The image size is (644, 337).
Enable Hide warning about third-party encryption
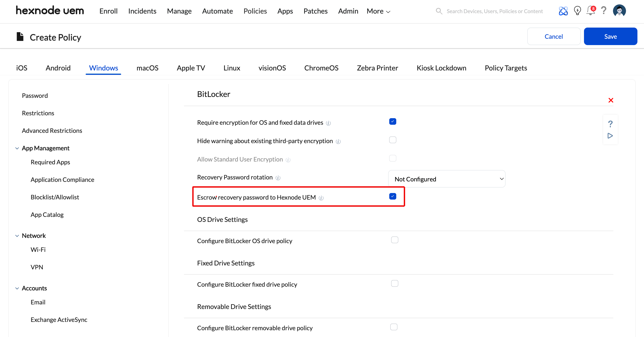[393, 140]
